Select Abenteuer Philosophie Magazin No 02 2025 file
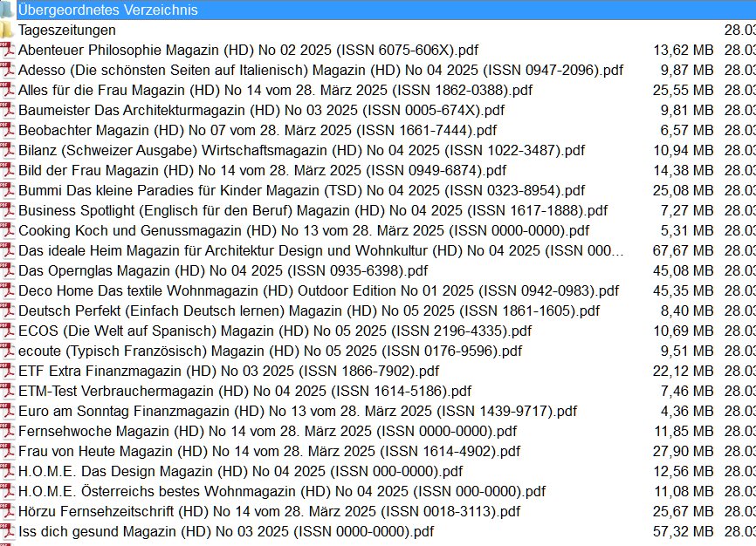The height and width of the screenshot is (546, 756). [x=248, y=50]
